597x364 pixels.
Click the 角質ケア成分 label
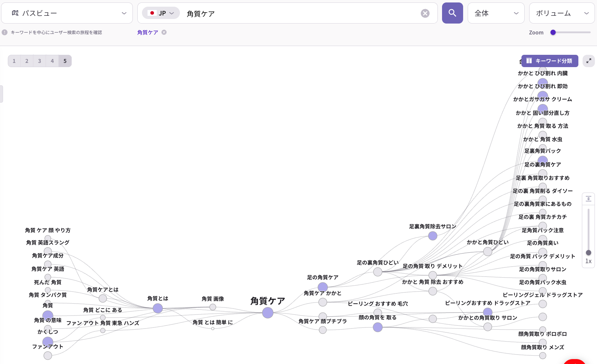coord(48,255)
